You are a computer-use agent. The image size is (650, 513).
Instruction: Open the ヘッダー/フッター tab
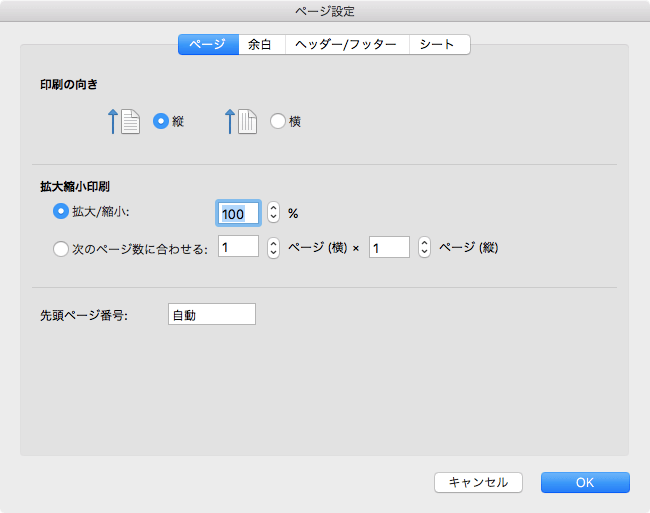tap(346, 44)
